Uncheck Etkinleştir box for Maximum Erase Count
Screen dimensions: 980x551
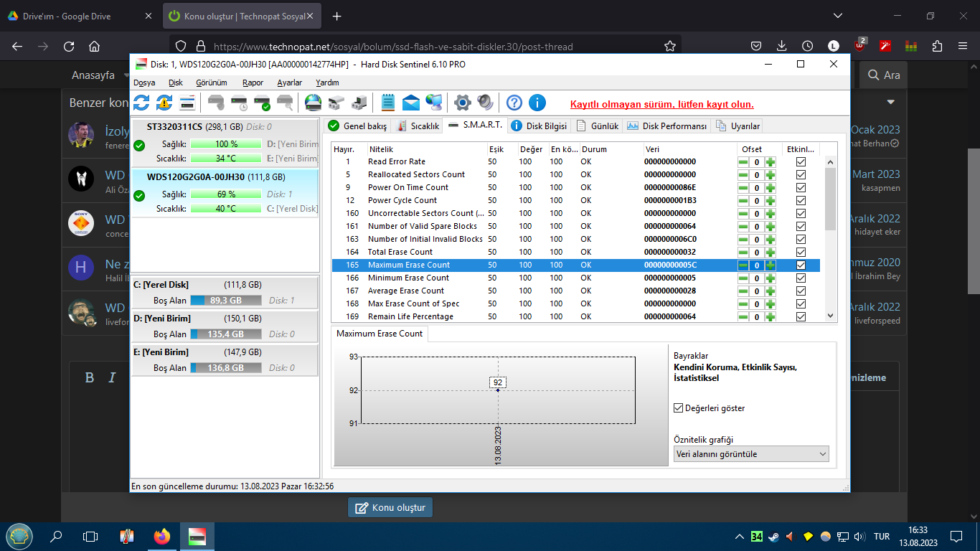click(801, 265)
